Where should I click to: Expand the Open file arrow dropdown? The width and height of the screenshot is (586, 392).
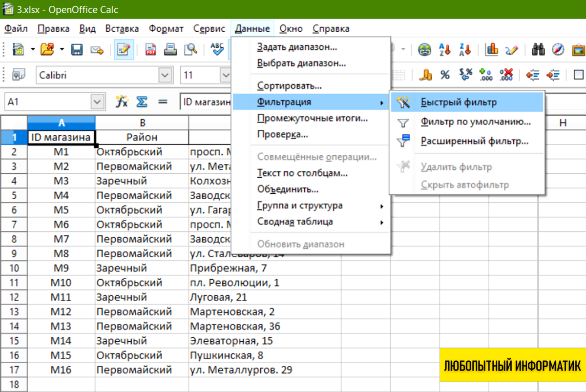click(62, 49)
